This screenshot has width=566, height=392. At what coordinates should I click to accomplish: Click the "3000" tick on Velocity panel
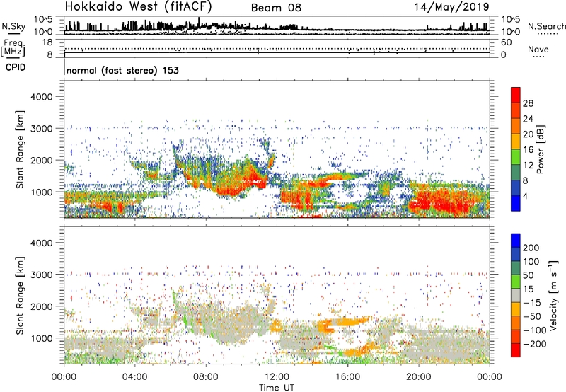click(x=41, y=275)
